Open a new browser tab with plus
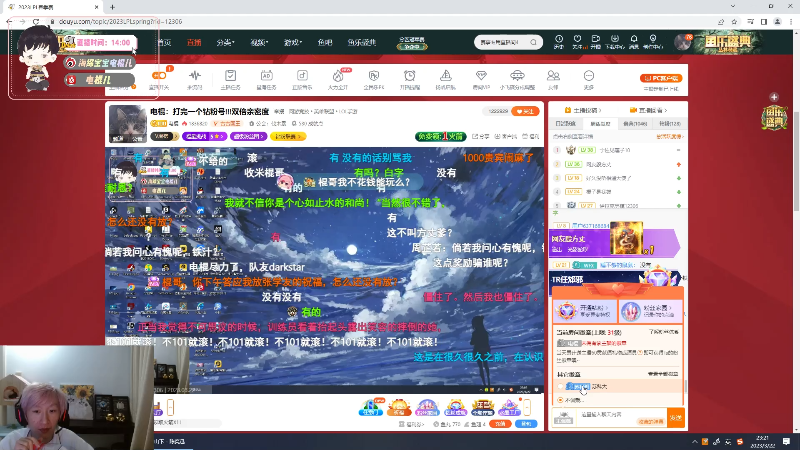The width and height of the screenshot is (800, 450). click(112, 7)
